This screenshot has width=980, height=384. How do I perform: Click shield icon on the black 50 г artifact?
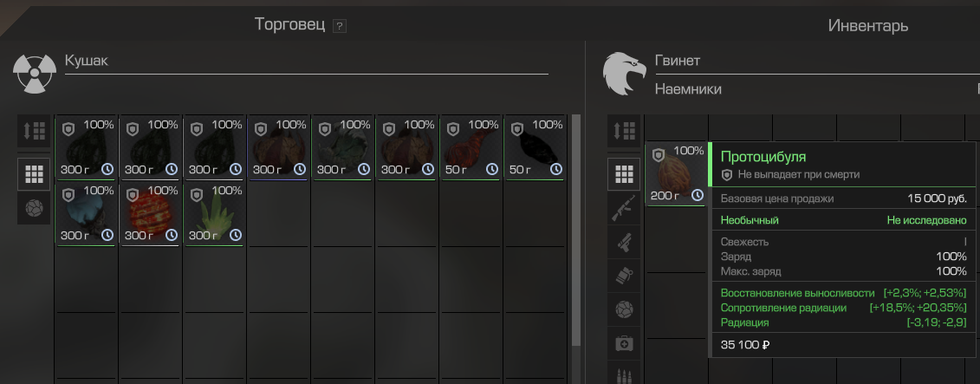click(x=517, y=129)
